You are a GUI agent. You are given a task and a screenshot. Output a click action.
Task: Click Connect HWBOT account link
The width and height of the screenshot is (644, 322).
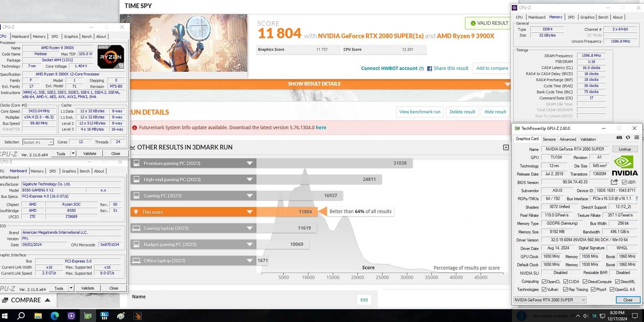coord(389,69)
